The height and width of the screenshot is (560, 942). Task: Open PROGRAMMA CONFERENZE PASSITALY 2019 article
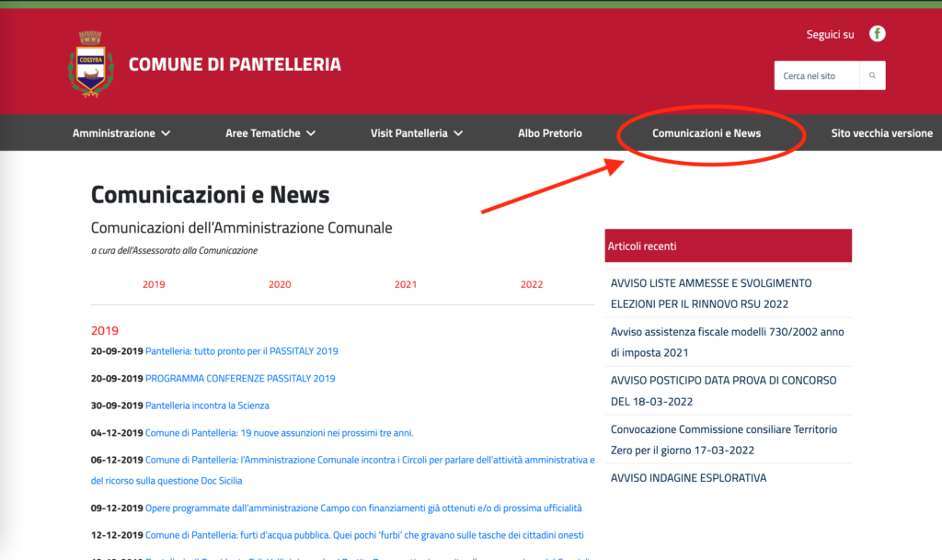point(240,378)
